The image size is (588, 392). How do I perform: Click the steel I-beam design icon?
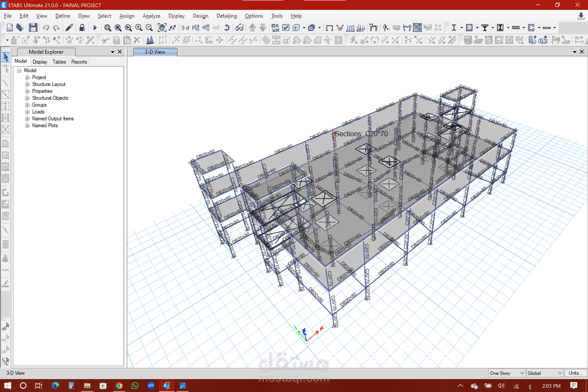tap(454, 28)
